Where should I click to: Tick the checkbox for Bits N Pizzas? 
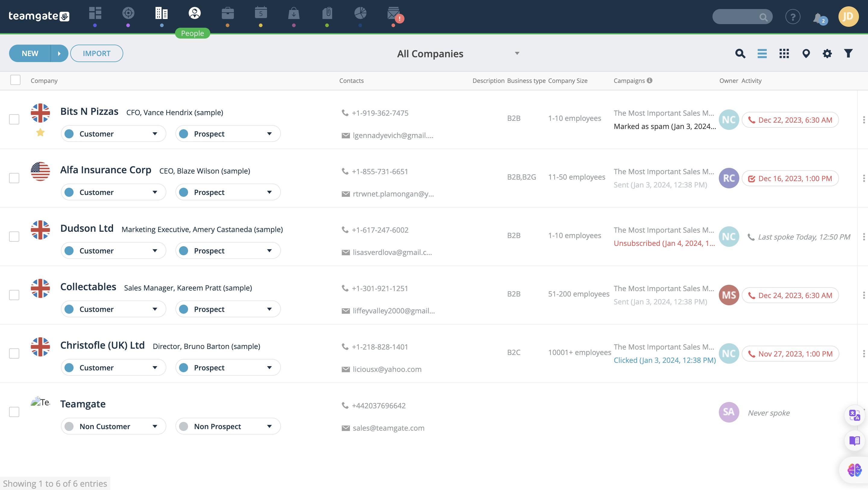click(x=14, y=119)
